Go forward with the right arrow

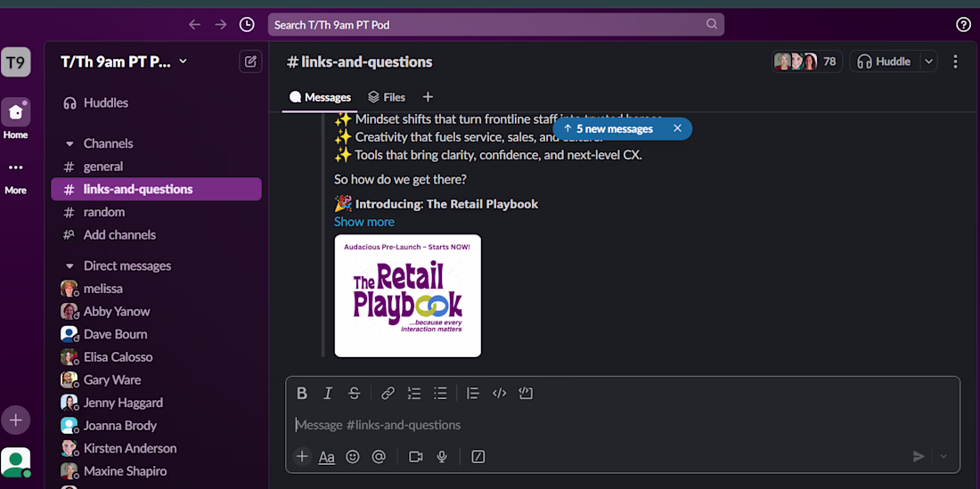point(221,24)
